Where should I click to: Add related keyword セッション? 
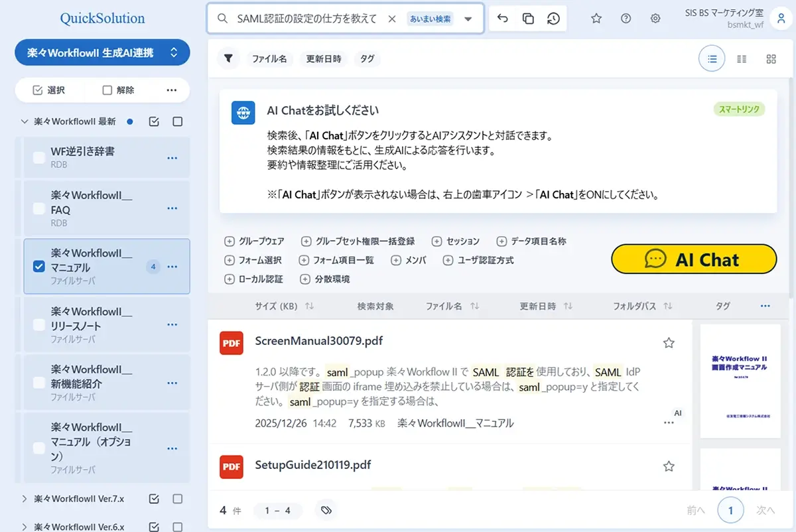click(456, 241)
